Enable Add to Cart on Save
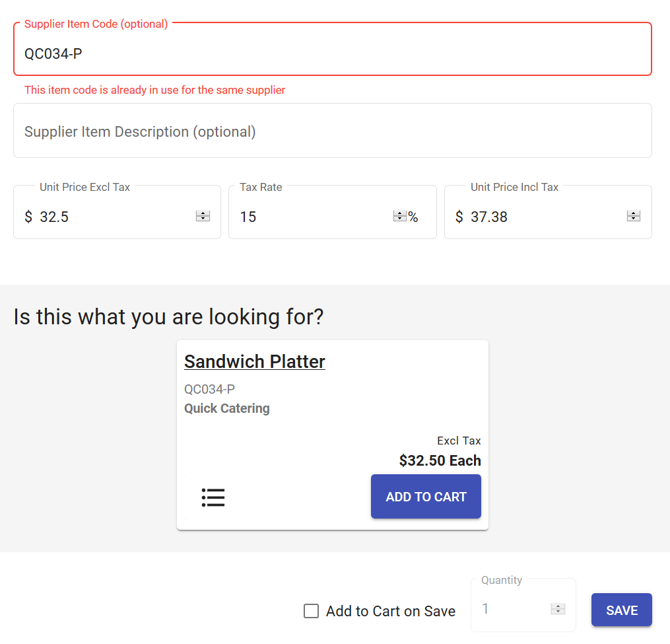The height and width of the screenshot is (644, 670). 311,611
